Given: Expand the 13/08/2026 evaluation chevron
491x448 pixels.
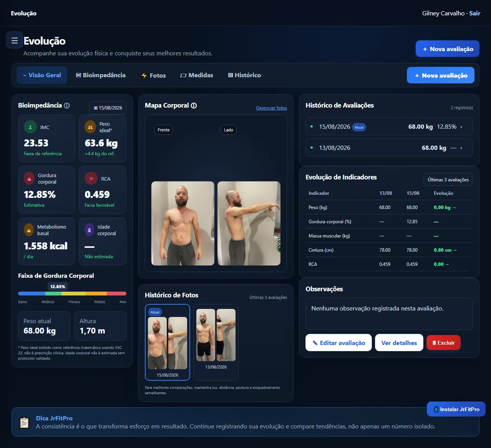Looking at the screenshot, I should coord(461,148).
